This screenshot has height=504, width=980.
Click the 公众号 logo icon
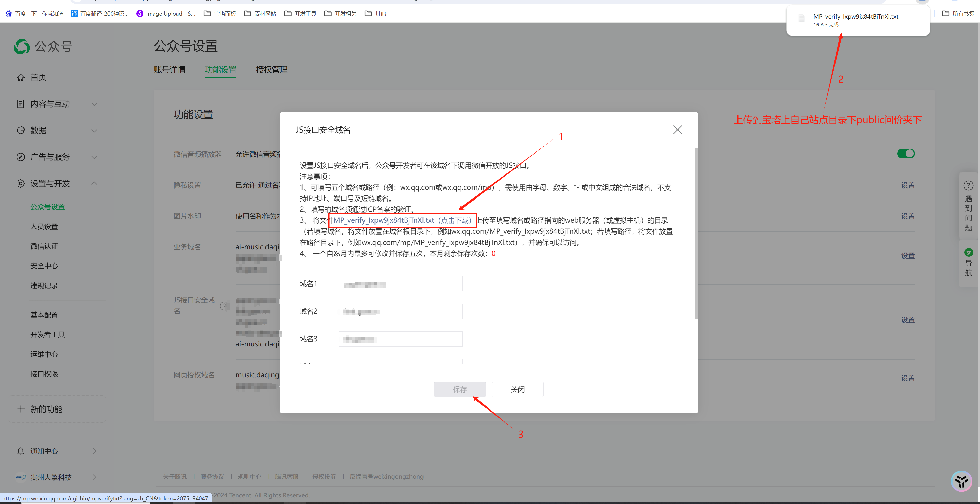(22, 46)
